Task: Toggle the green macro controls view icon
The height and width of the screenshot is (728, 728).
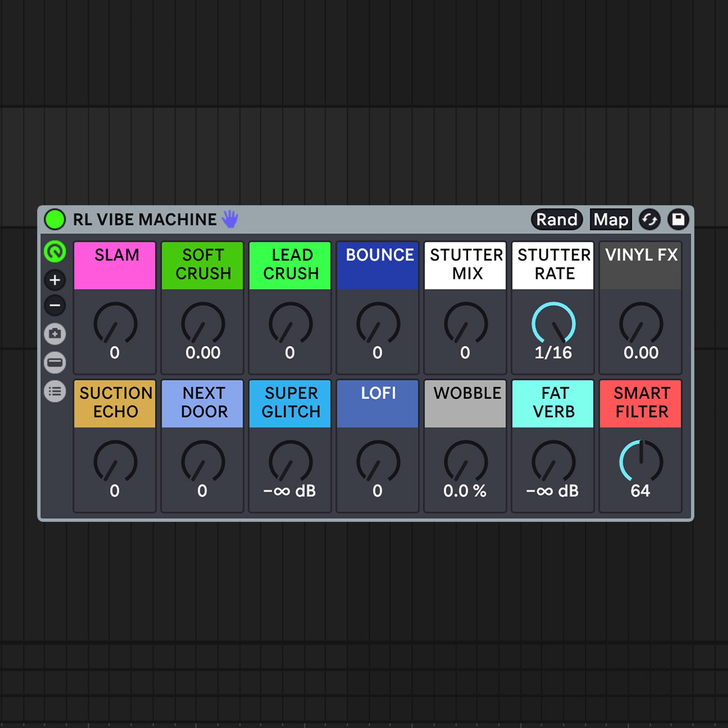Action: [x=55, y=251]
